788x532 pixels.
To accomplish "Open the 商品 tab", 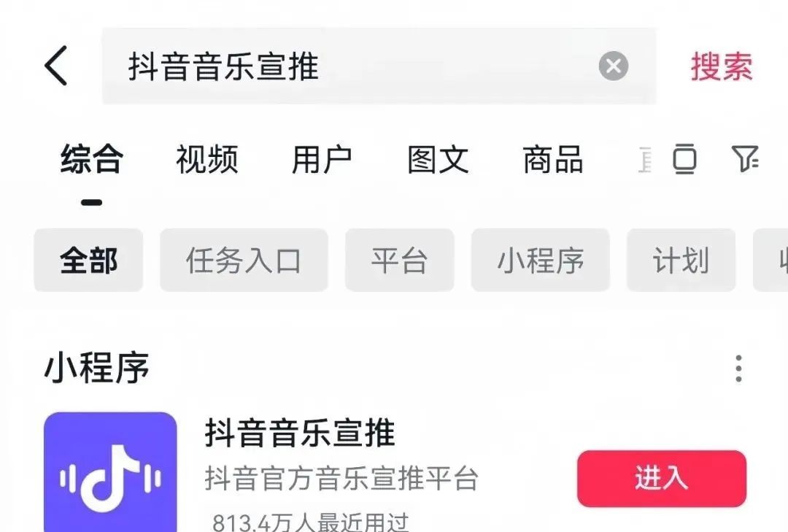I will pos(553,159).
